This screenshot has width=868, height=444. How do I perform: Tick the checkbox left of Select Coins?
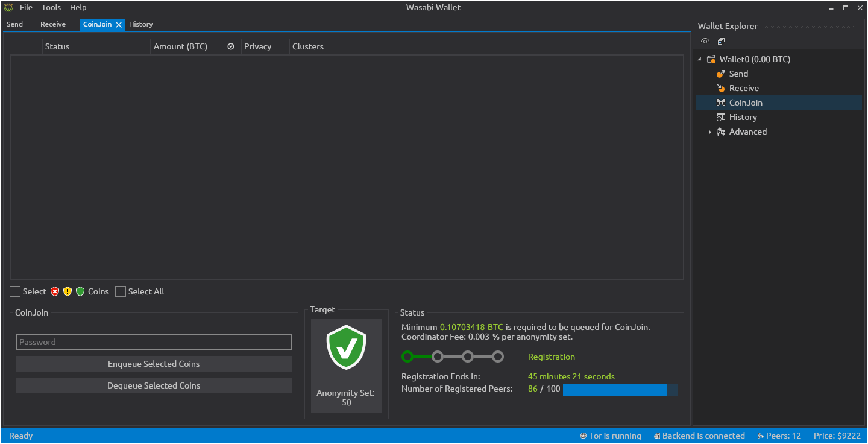pyautogui.click(x=15, y=291)
